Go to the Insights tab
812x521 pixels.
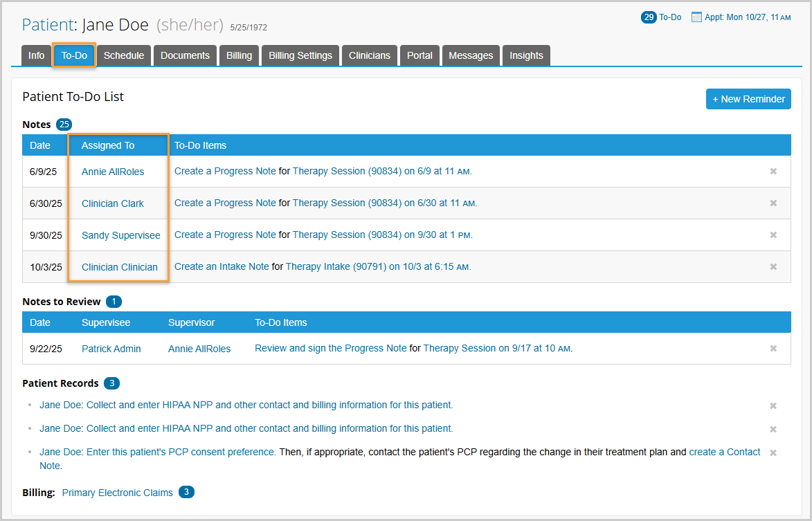point(526,55)
